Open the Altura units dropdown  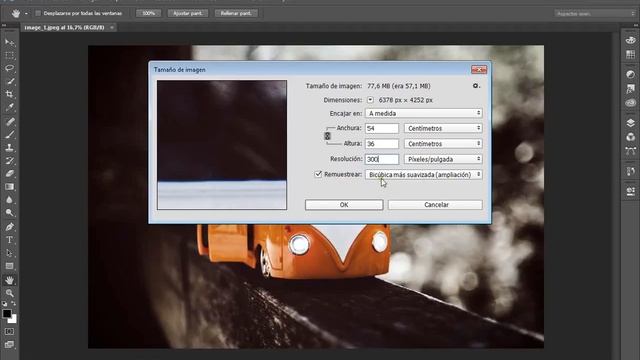443,144
